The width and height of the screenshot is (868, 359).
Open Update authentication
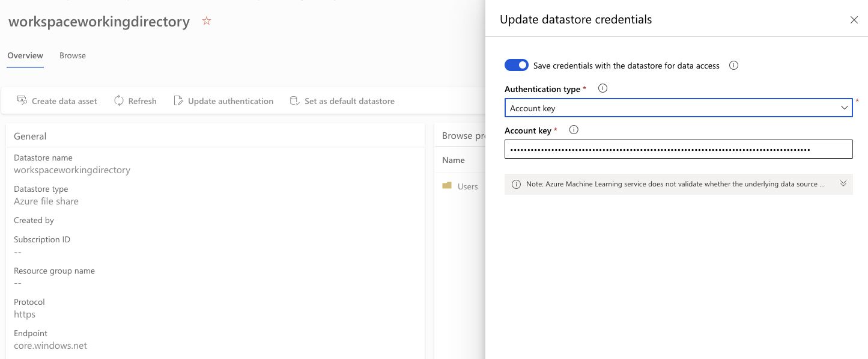tap(223, 101)
